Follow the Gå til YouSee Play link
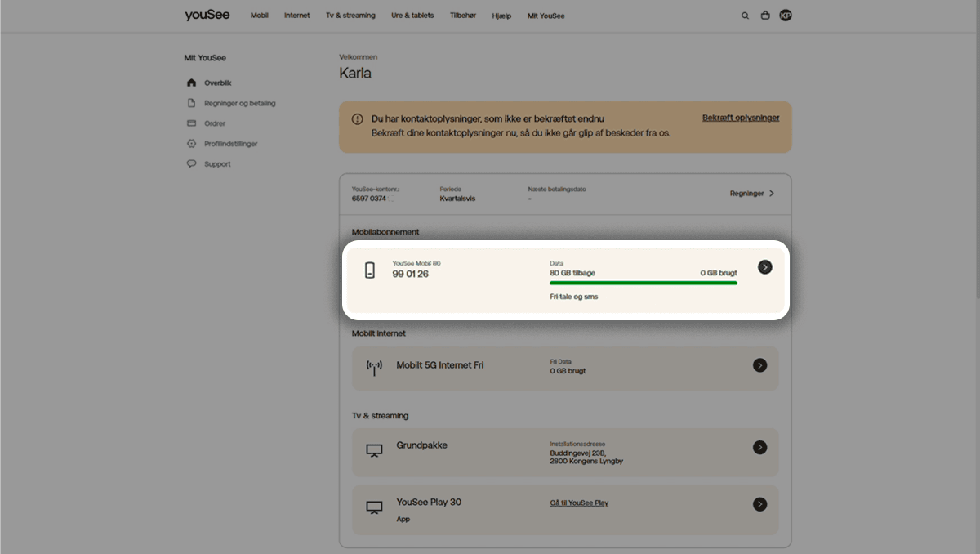Screen dimensions: 980x554 point(579,503)
